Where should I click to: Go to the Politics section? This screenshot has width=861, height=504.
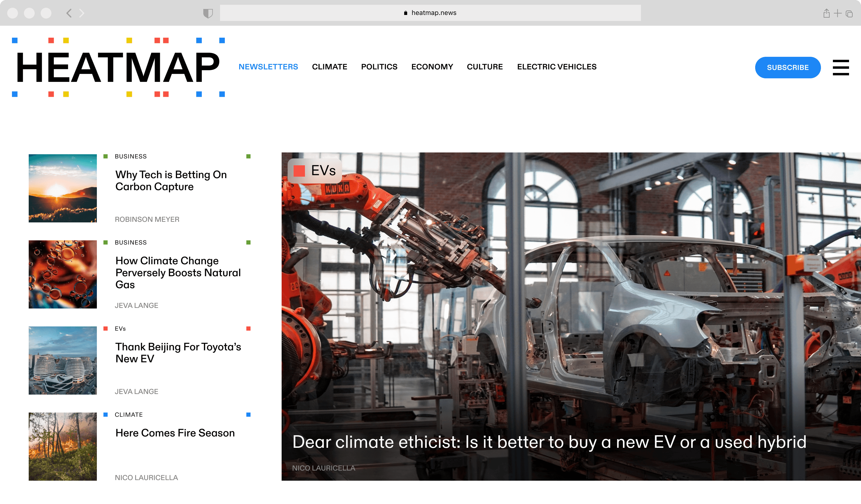coord(379,67)
